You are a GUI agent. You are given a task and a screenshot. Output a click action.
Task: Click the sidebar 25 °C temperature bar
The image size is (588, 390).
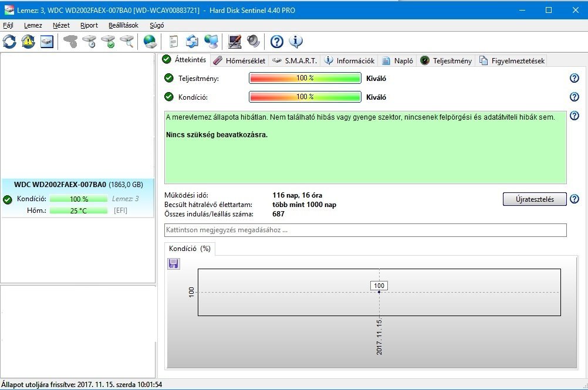pyautogui.click(x=79, y=211)
